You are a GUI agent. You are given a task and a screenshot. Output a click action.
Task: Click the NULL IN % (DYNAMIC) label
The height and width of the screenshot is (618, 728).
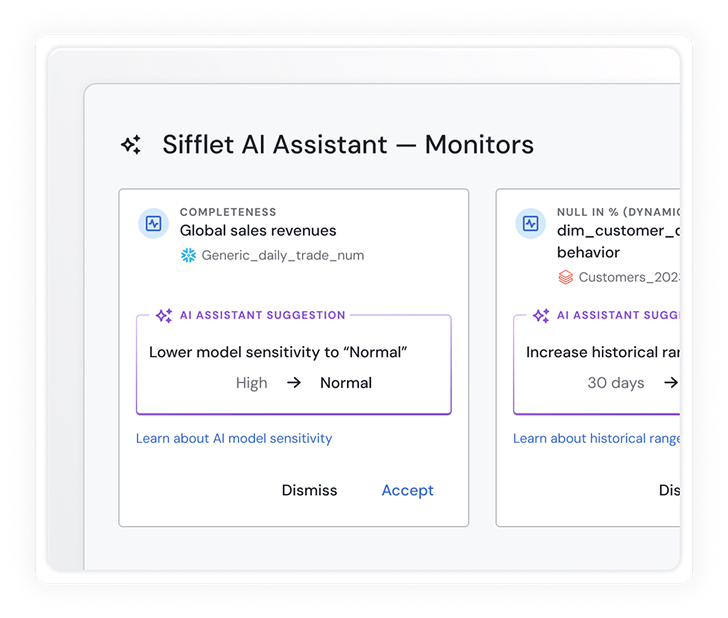click(618, 212)
